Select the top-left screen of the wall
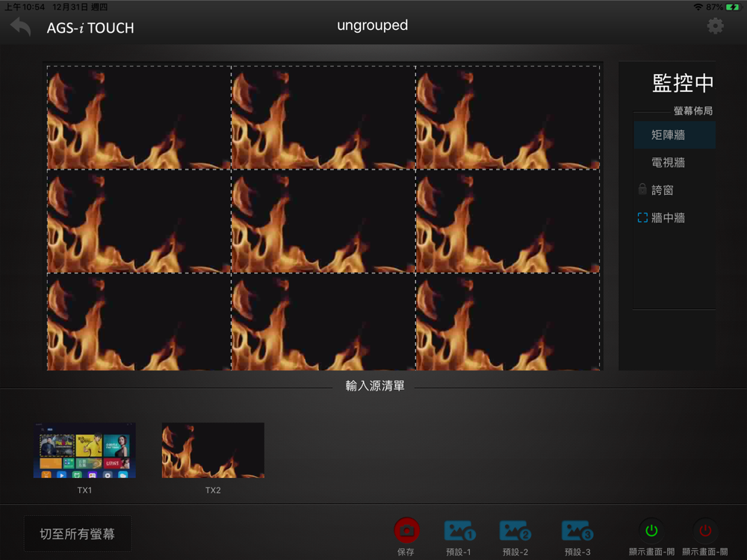 coord(139,118)
